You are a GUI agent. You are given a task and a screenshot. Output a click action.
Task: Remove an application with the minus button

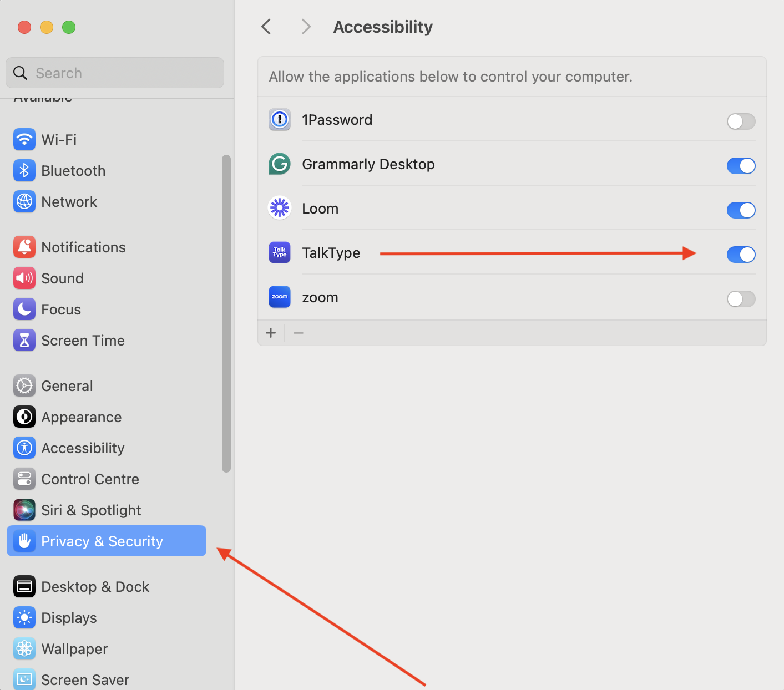click(299, 333)
